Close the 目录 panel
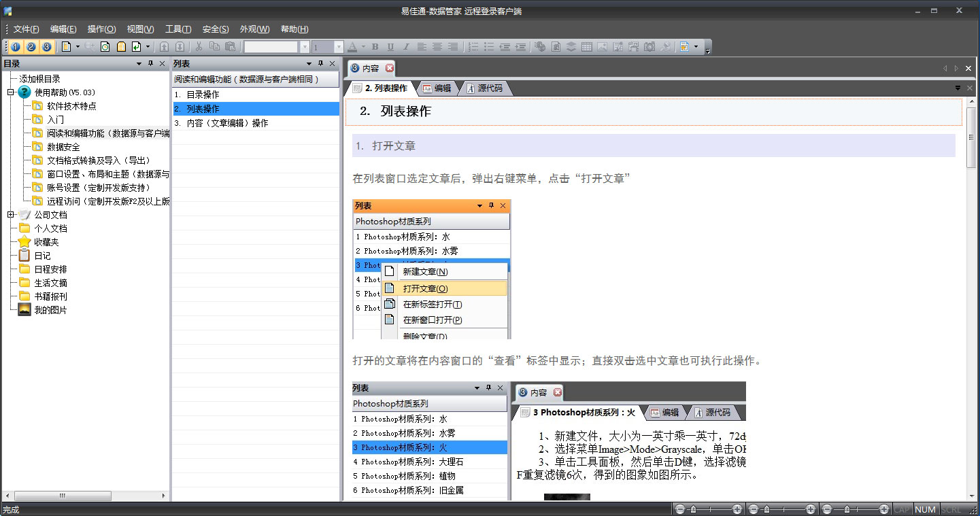The image size is (980, 516). pyautogui.click(x=162, y=63)
